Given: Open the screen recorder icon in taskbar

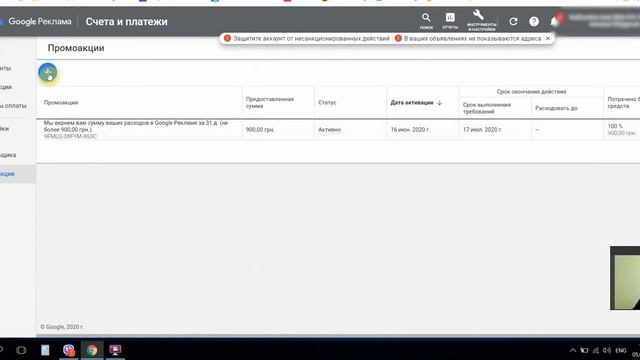Looking at the screenshot, I should [115, 350].
